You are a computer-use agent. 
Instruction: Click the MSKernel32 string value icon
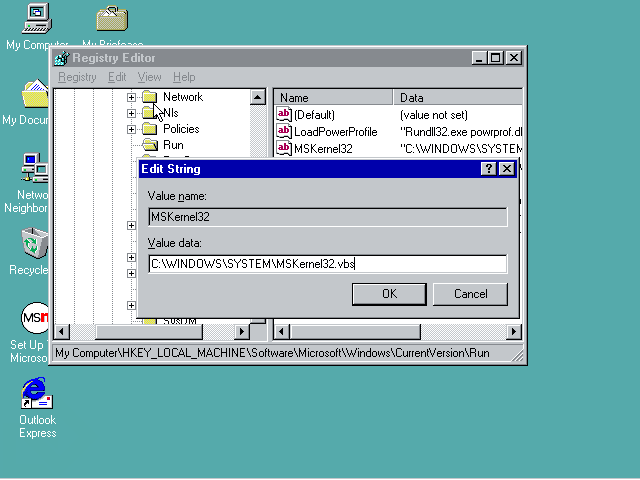tap(284, 148)
